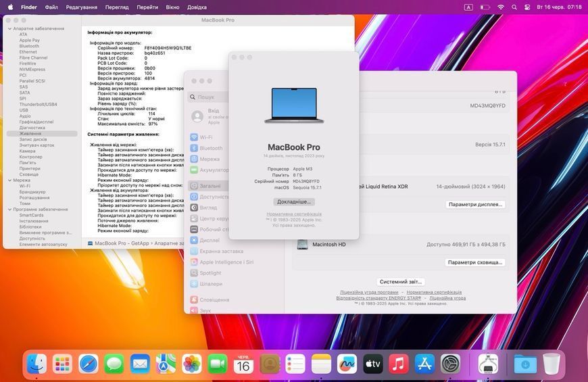Select NVMExpress in System Information sidebar
This screenshot has width=588, height=382.
[32, 70]
